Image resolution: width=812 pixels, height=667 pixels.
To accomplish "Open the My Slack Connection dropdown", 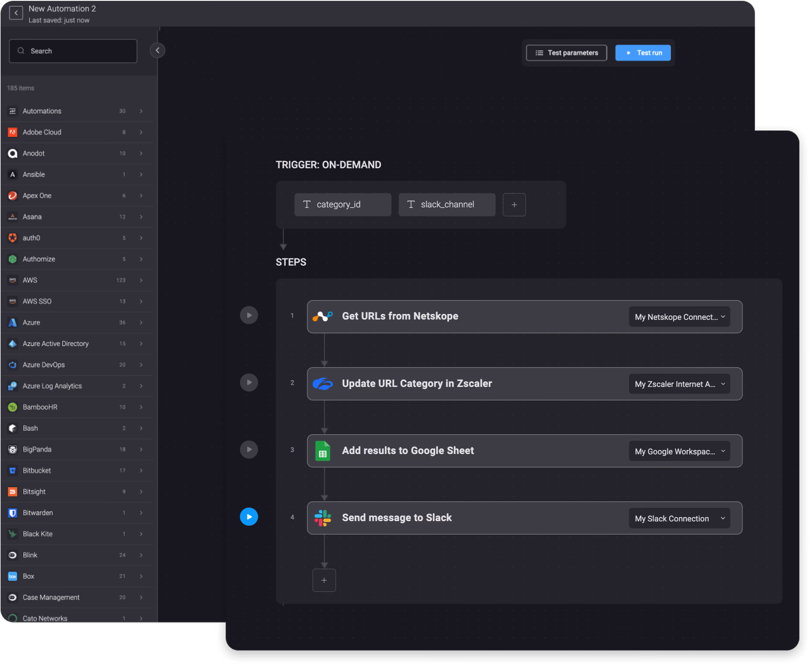I will pyautogui.click(x=680, y=518).
